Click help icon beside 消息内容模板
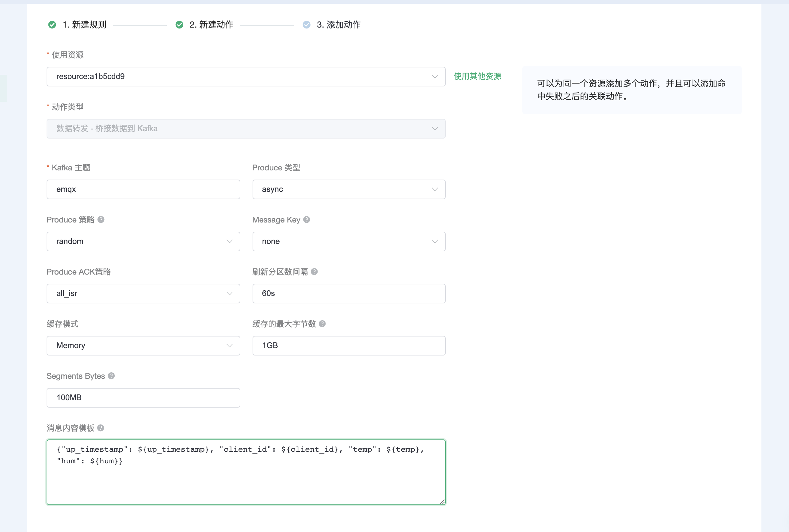Image resolution: width=789 pixels, height=532 pixels. coord(101,428)
